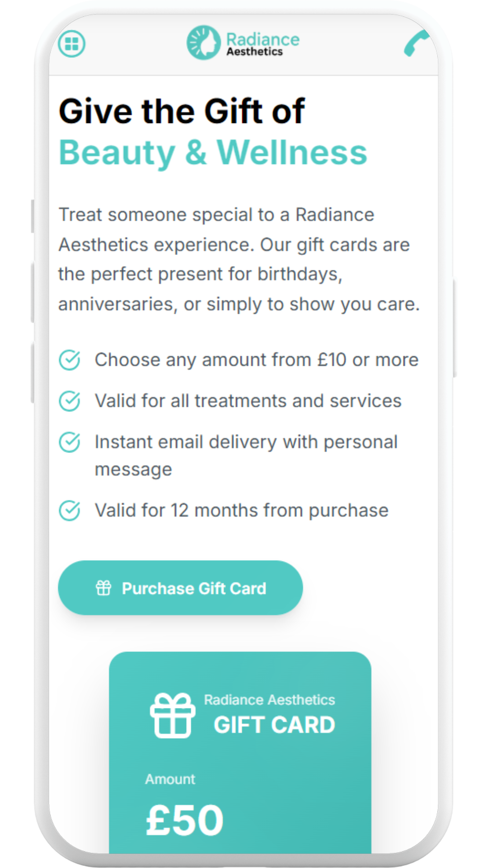This screenshot has height=868, width=488.
Task: Click the 'Amount' label on gift card
Action: pos(169,778)
